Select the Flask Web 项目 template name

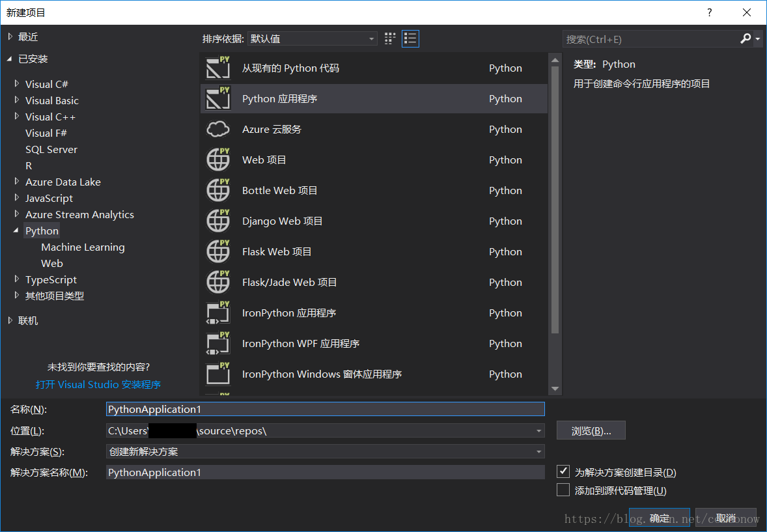tap(276, 251)
